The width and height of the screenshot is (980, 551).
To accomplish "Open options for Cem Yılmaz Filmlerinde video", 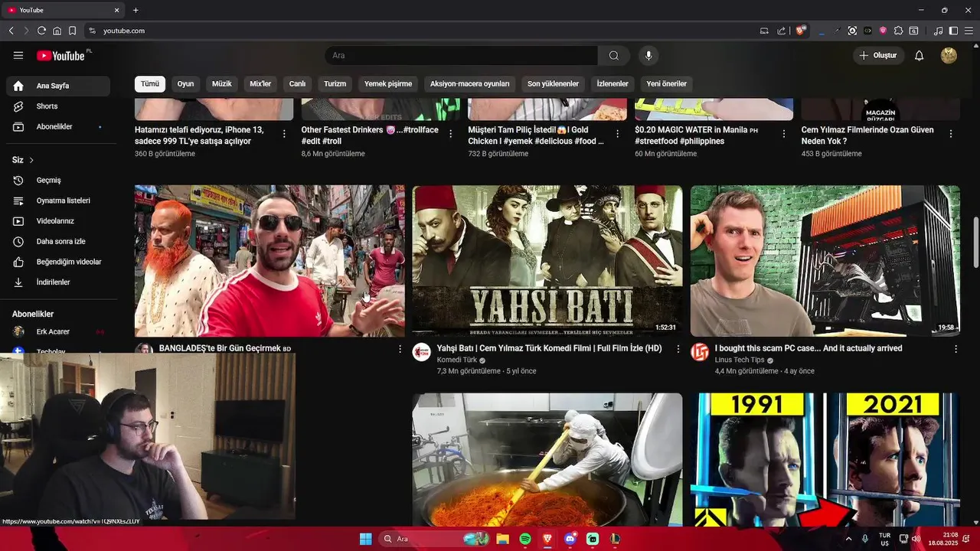I will coord(951,134).
